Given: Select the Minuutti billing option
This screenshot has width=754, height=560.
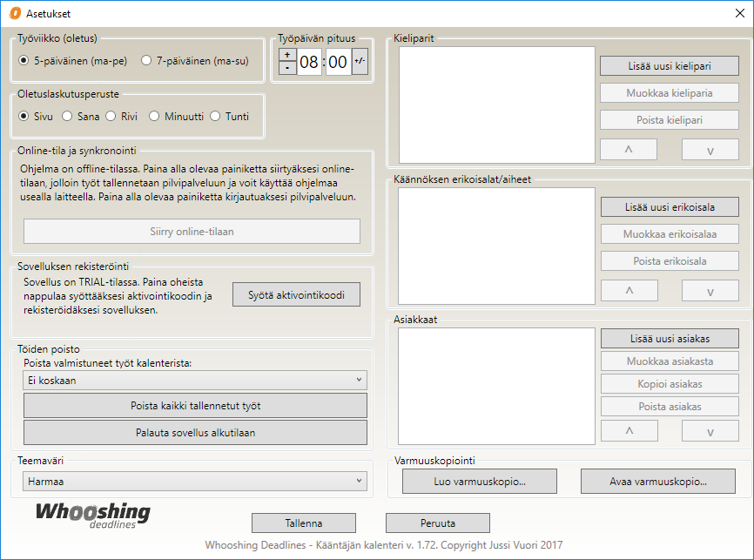Looking at the screenshot, I should [x=154, y=116].
